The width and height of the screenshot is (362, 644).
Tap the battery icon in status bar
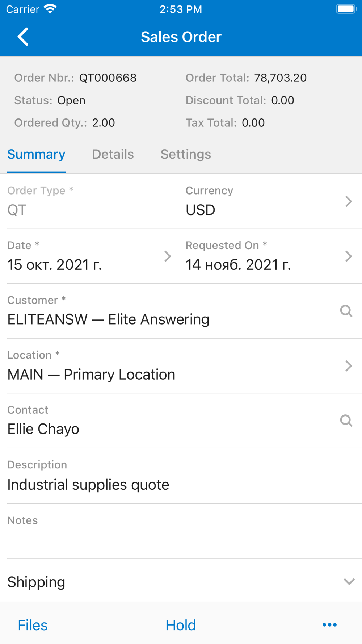tap(346, 9)
